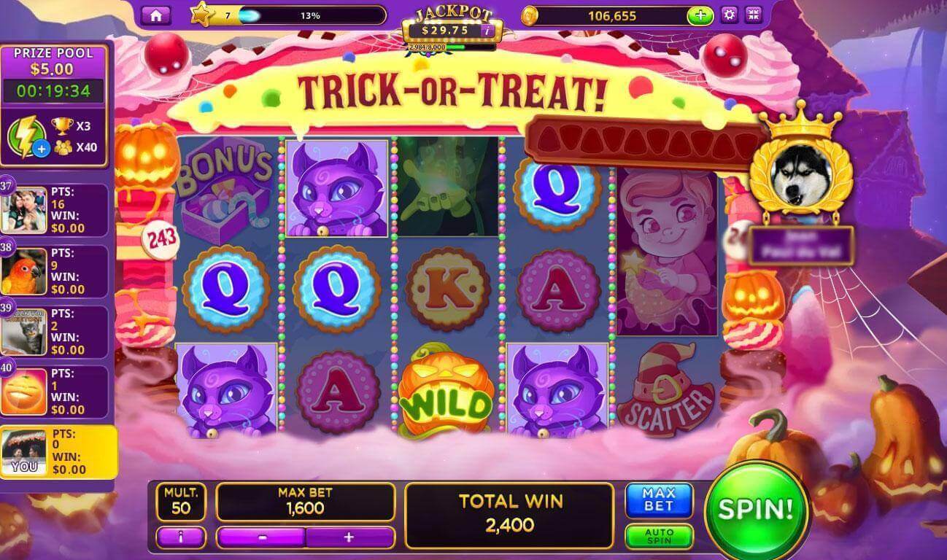947x560 pixels.
Task: Toggle fullscreen with the expand arrows icon
Action: pos(753,15)
